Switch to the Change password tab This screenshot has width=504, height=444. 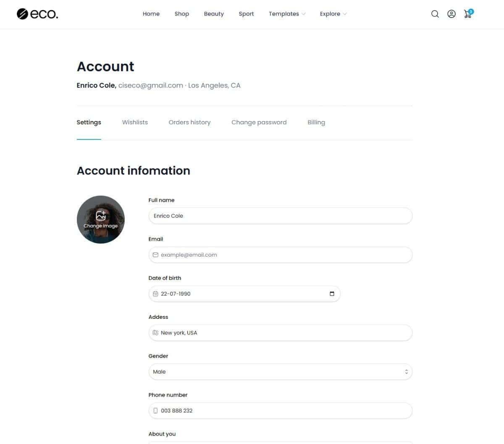[259, 122]
